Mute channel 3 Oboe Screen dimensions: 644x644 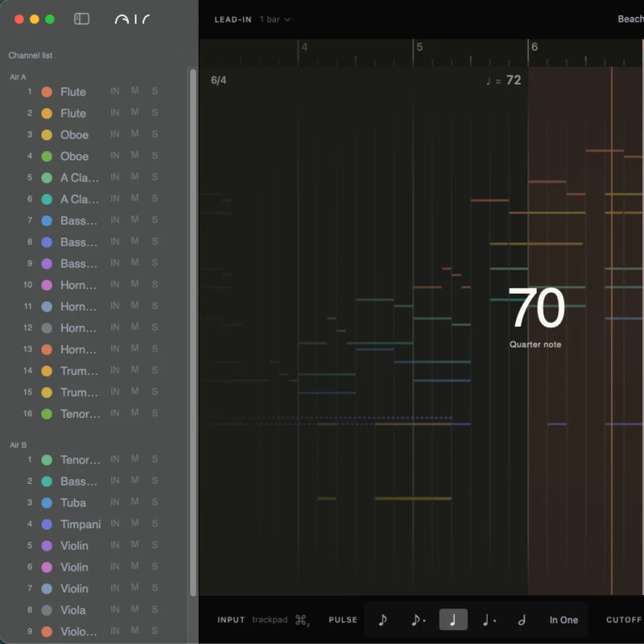[134, 134]
